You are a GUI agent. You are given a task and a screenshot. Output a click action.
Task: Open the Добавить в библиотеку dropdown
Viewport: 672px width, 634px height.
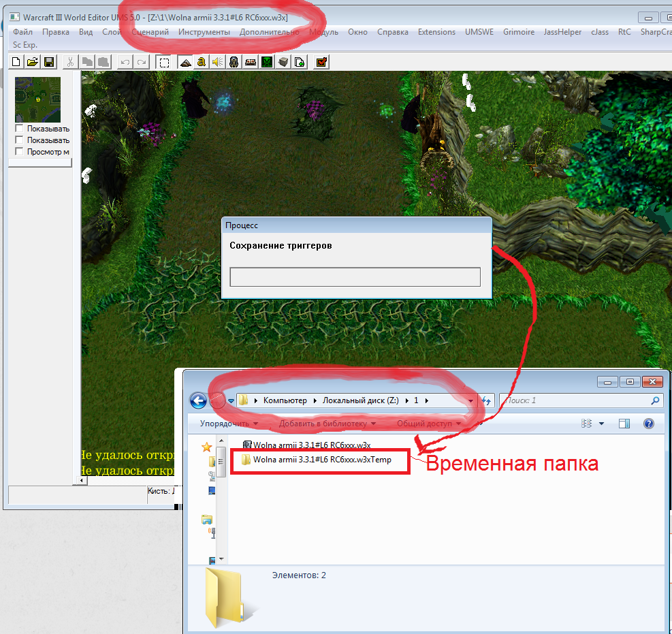pyautogui.click(x=327, y=424)
